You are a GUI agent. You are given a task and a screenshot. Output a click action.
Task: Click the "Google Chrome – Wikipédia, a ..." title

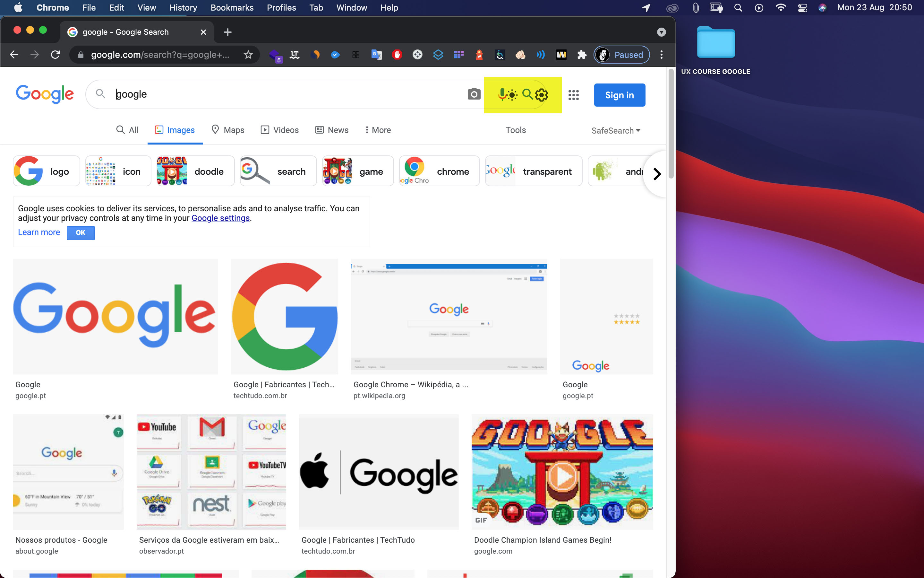click(x=410, y=385)
